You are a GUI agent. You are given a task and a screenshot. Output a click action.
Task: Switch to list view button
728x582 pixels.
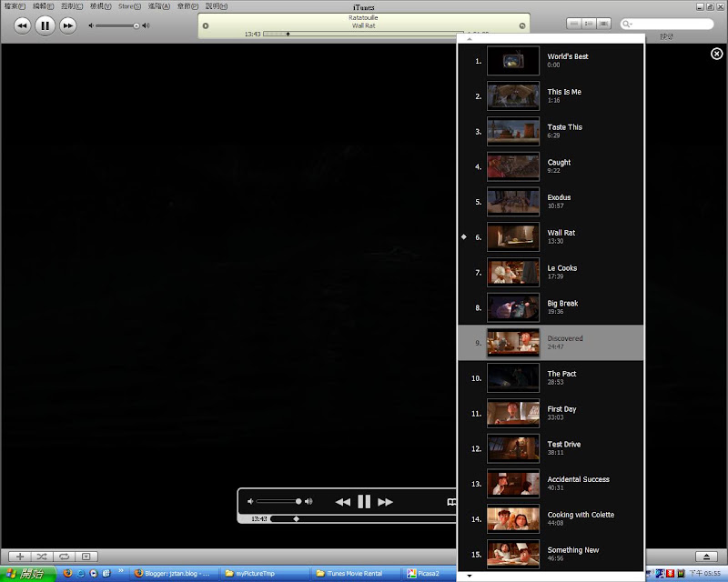574,24
